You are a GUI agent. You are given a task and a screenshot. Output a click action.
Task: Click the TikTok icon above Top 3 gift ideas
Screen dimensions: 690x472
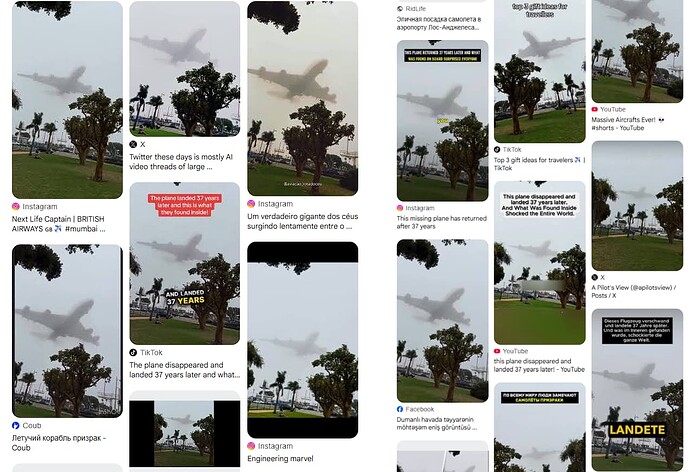point(497,150)
